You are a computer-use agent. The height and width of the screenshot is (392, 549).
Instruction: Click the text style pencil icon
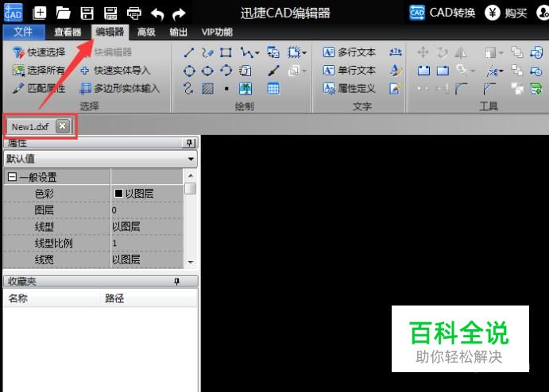(x=396, y=71)
